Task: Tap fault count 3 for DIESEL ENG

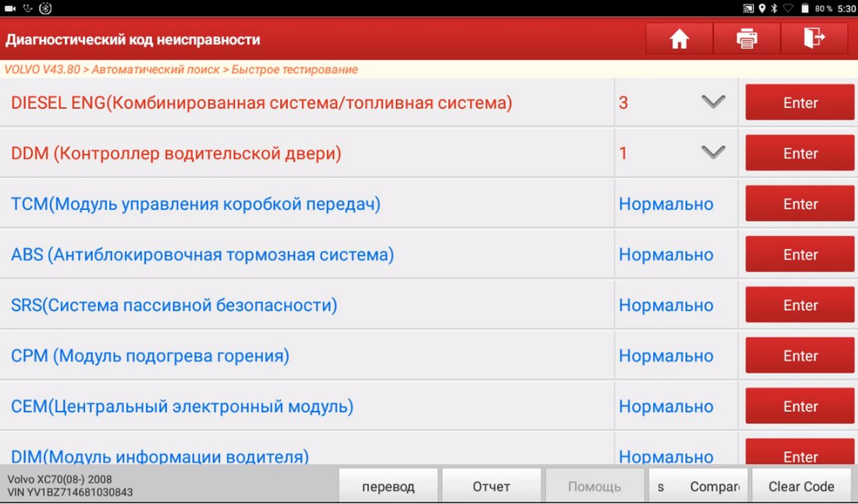Action: pyautogui.click(x=623, y=103)
